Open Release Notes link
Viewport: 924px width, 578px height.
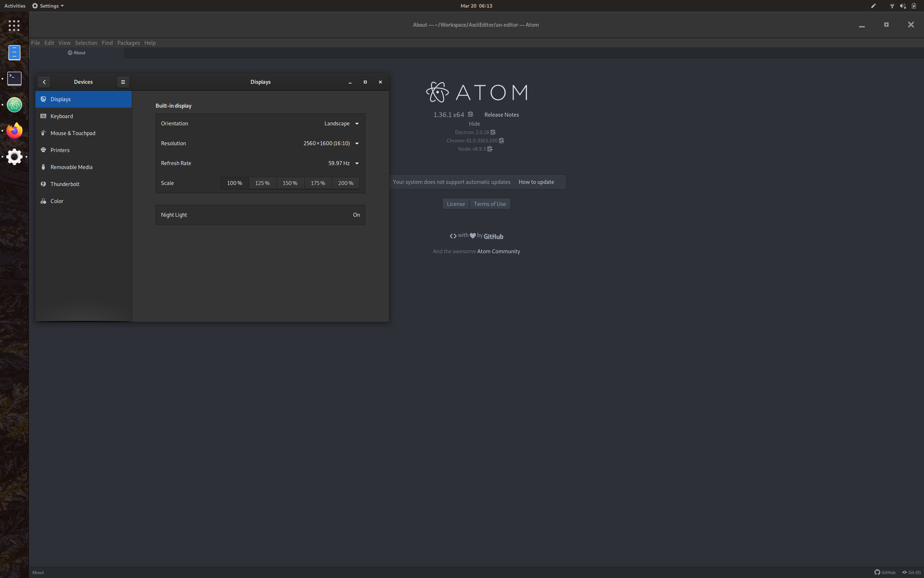501,115
